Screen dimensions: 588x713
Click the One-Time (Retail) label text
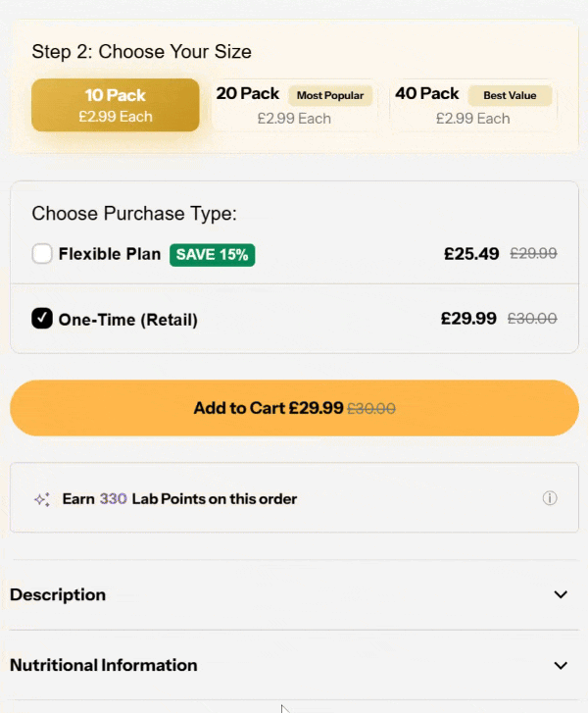(127, 319)
